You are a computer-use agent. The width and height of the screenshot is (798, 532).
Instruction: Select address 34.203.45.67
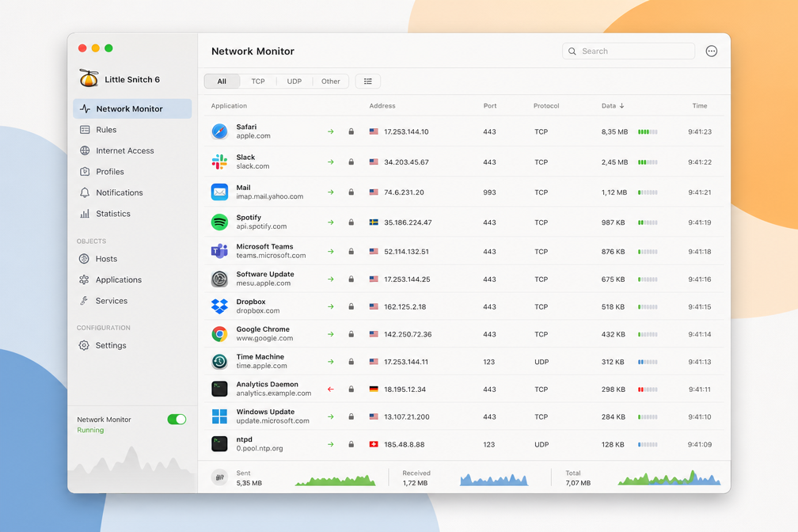pyautogui.click(x=406, y=161)
